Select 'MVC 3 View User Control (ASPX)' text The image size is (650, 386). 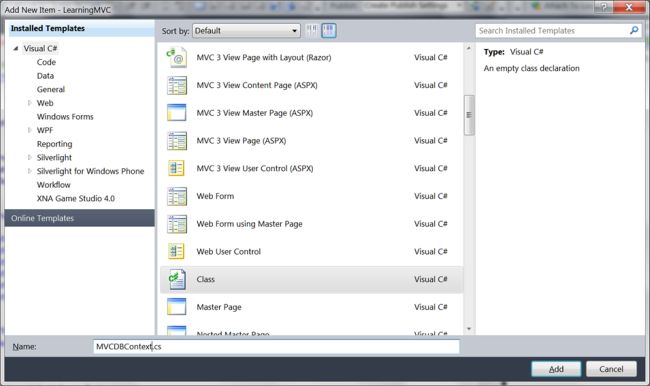(255, 168)
